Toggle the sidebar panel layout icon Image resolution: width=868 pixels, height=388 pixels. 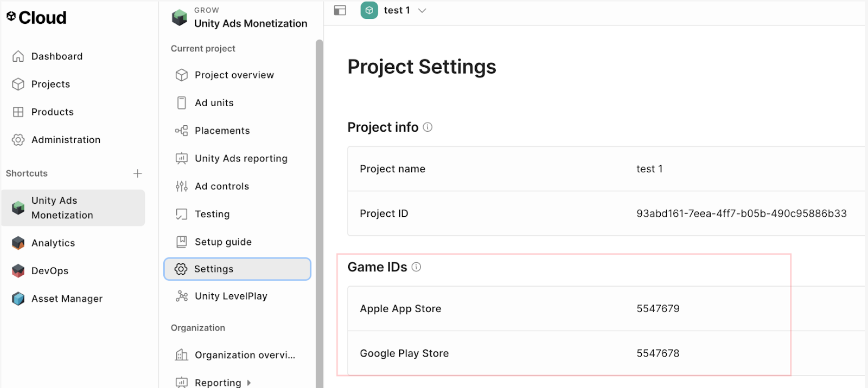340,10
